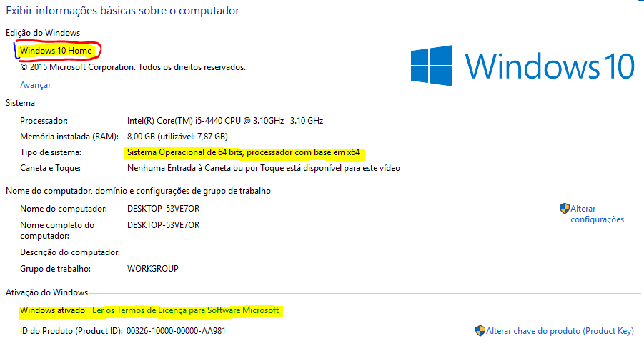Click the Windows flag logo

(x=432, y=66)
